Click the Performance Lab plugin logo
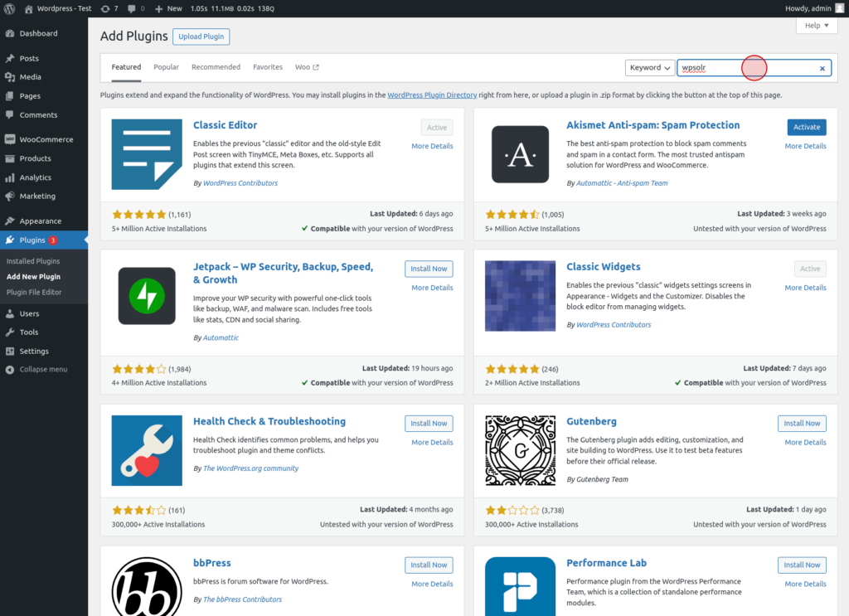 520,586
